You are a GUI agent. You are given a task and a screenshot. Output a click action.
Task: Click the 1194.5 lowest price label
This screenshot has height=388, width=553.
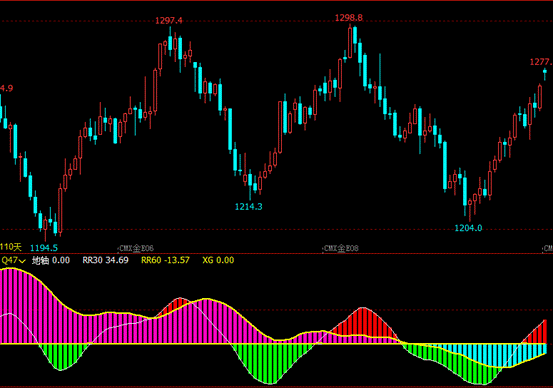44,248
